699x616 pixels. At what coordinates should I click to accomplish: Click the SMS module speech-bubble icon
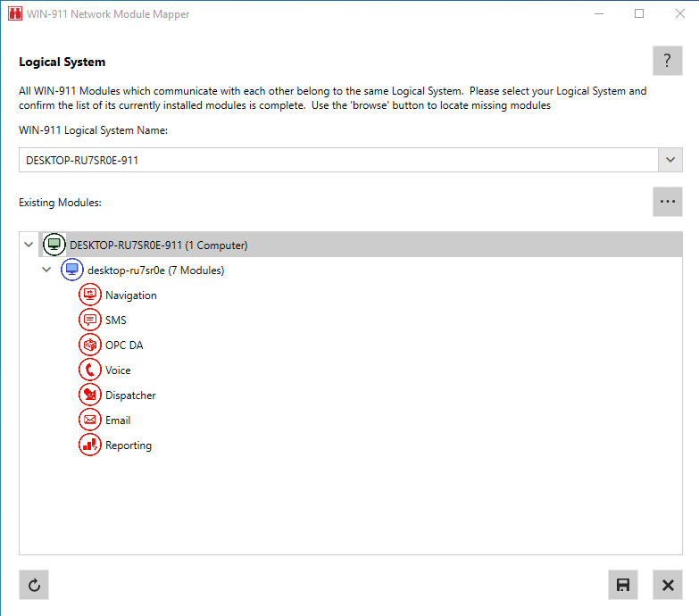(90, 320)
